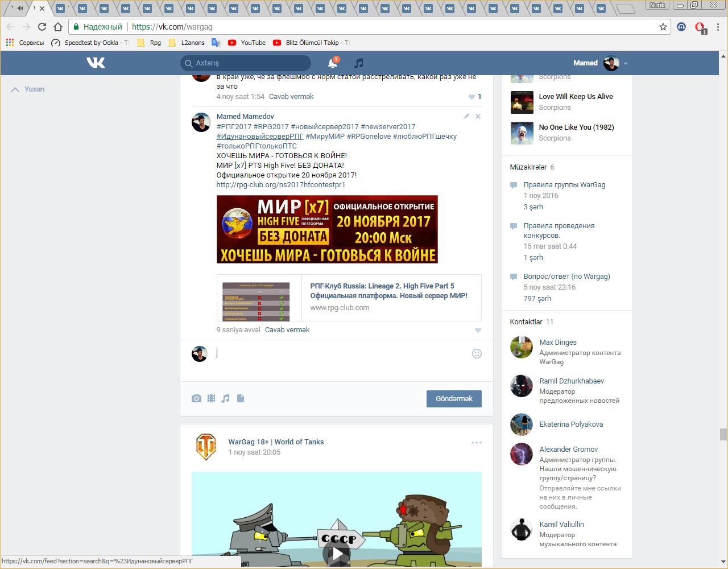Open the music player icon in header
The image size is (728, 569).
[x=358, y=63]
